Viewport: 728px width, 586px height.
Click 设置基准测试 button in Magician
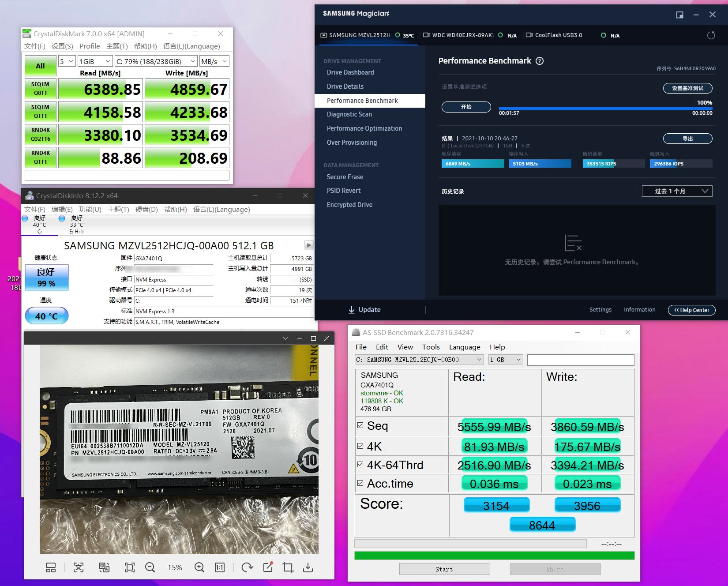click(x=688, y=88)
